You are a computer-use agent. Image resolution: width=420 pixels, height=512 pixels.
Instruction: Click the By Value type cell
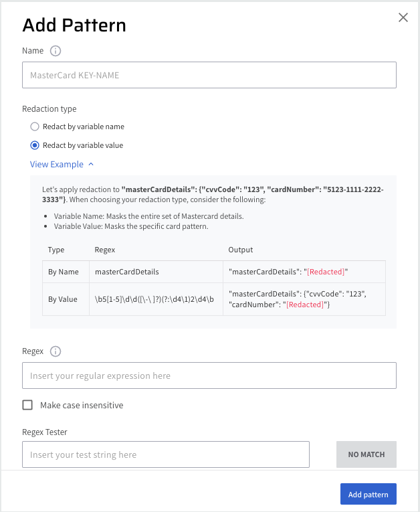[63, 299]
